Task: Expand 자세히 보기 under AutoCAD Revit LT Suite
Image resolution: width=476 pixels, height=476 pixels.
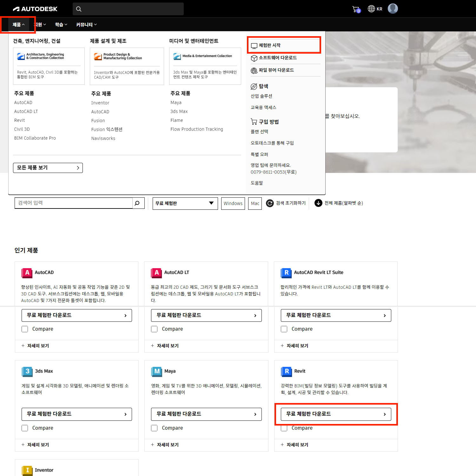Action: pos(294,346)
